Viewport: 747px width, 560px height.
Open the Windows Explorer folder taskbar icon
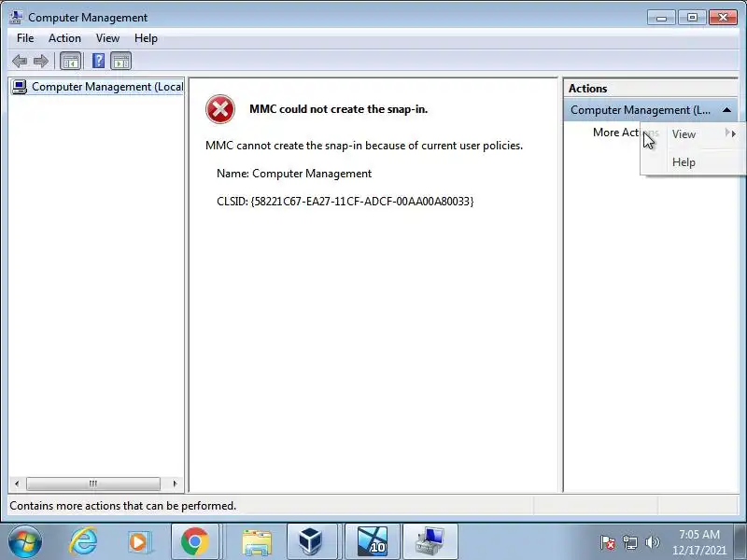(256, 542)
